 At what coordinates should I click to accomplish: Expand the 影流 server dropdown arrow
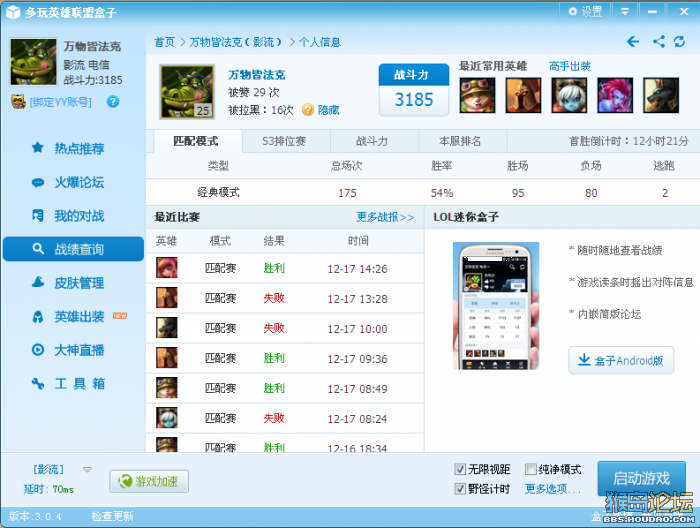click(x=88, y=470)
